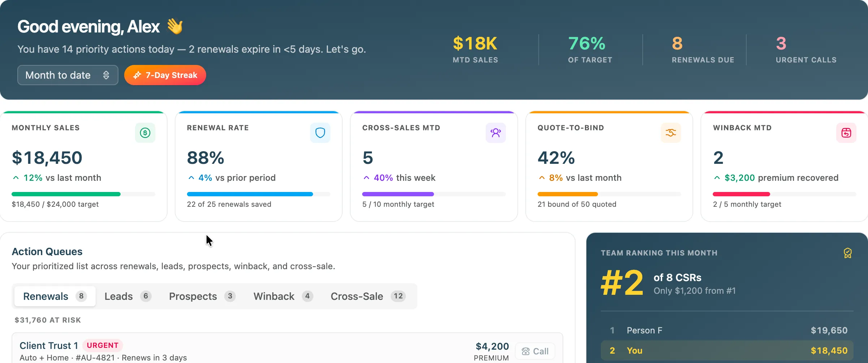Click the 7-Day Streak button
Image resolution: width=868 pixels, height=363 pixels.
(x=165, y=75)
